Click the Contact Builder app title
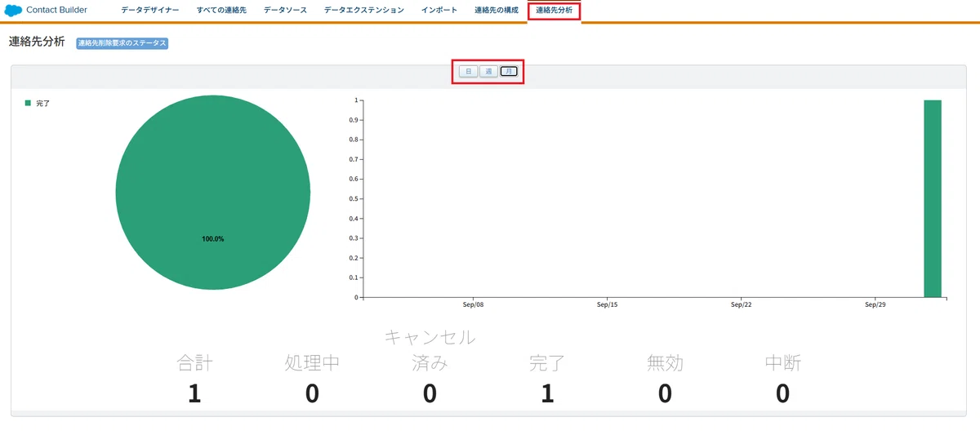Image resolution: width=980 pixels, height=435 pixels. [57, 11]
